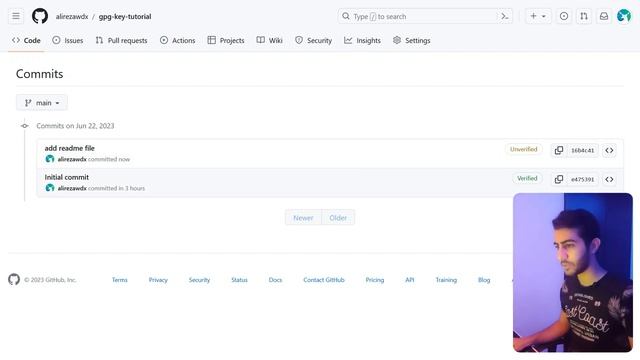Open the Contact GitHub footer link
640x360 pixels.
[324, 280]
